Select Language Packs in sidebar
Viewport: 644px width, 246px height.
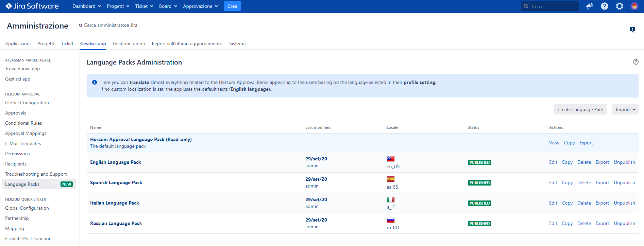39,184
